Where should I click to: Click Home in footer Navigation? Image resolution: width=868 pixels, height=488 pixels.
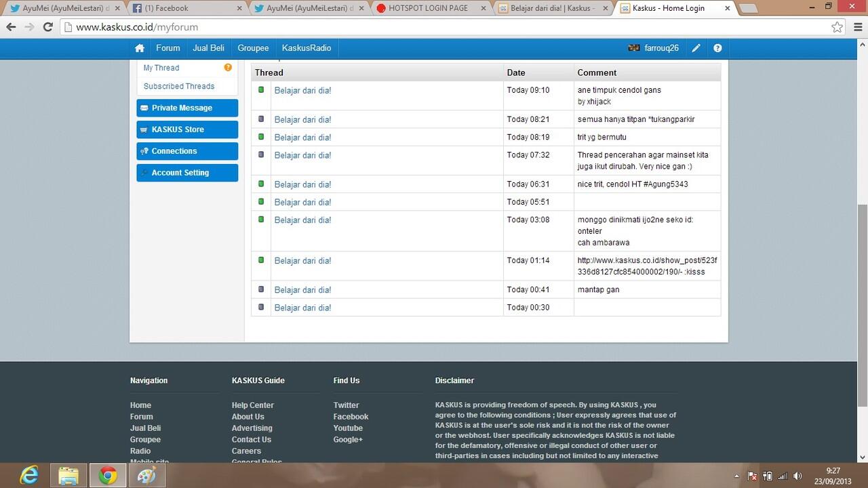140,405
